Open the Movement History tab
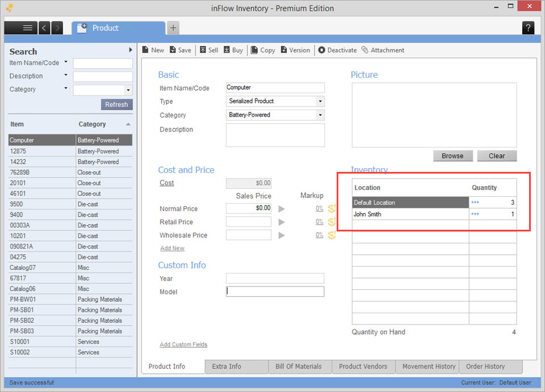The width and height of the screenshot is (545, 392). [427, 366]
